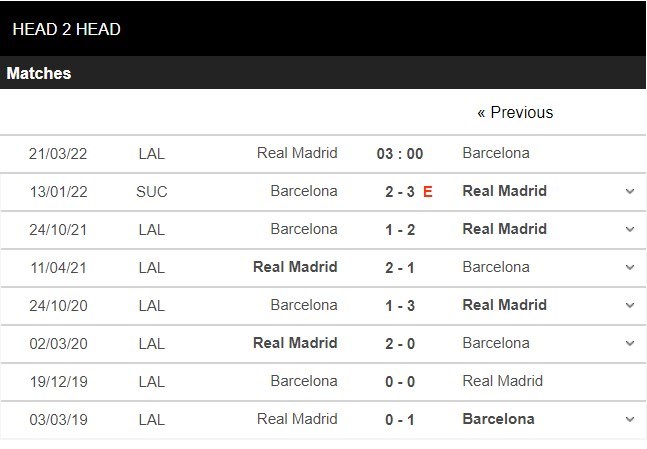Expand the 03/03/19 match row chevron
647x449 pixels.
[630, 420]
